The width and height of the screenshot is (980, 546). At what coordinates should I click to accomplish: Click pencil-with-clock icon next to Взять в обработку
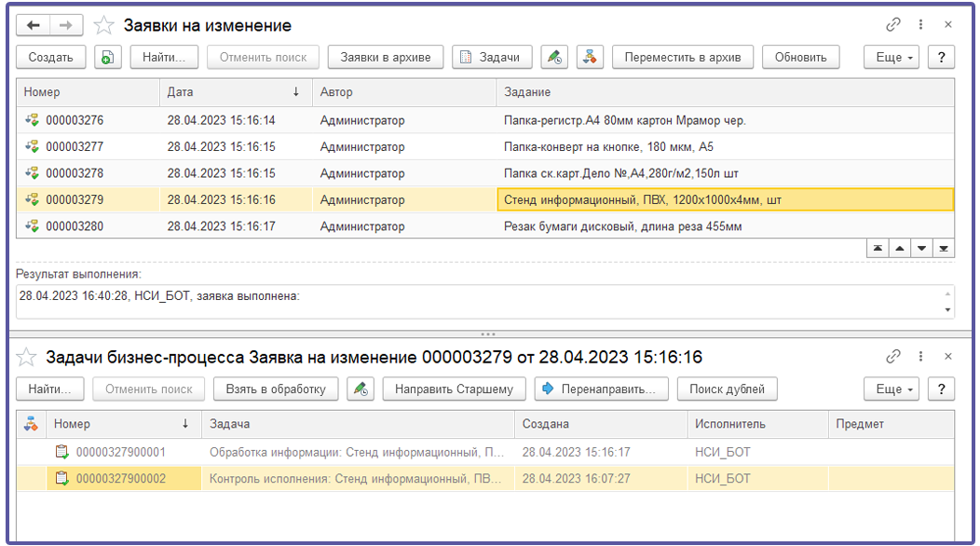361,389
